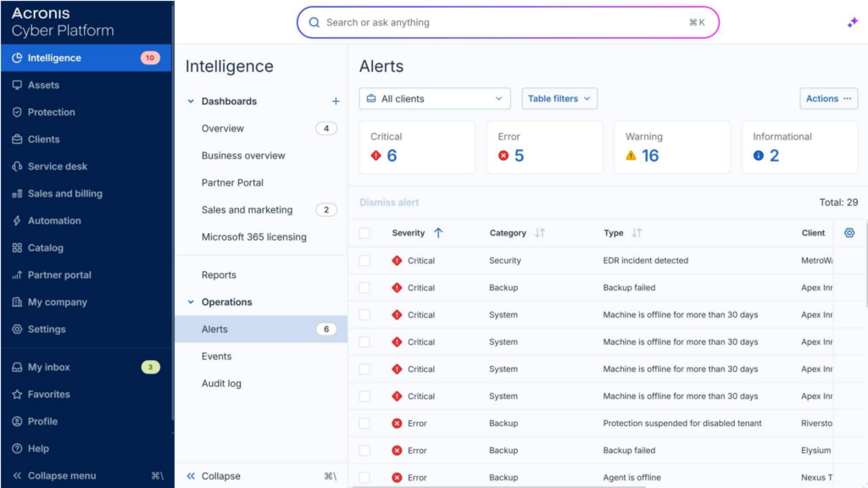Viewport: 868px width, 488px height.
Task: Click Favorites star icon
Action: click(x=17, y=394)
